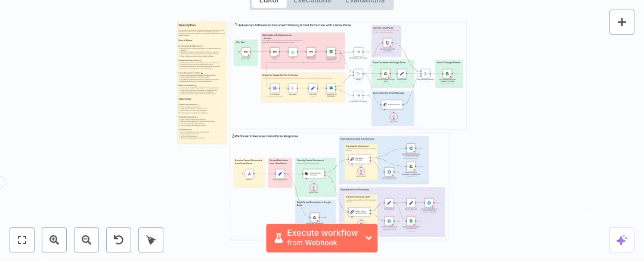Click the zoom out magnifier button
The height and width of the screenshot is (262, 644).
pyautogui.click(x=86, y=240)
